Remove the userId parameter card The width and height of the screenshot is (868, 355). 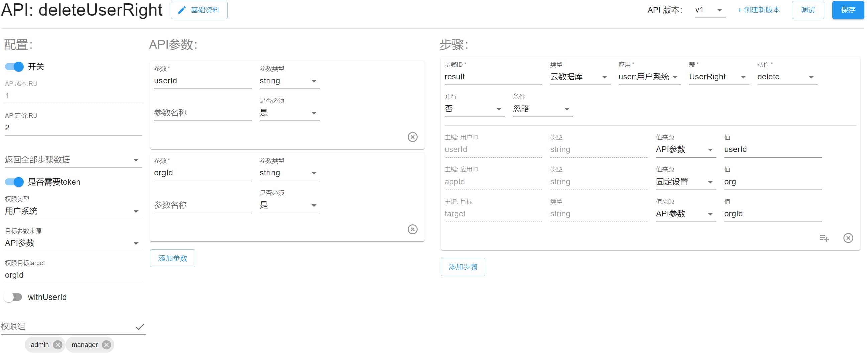click(413, 137)
